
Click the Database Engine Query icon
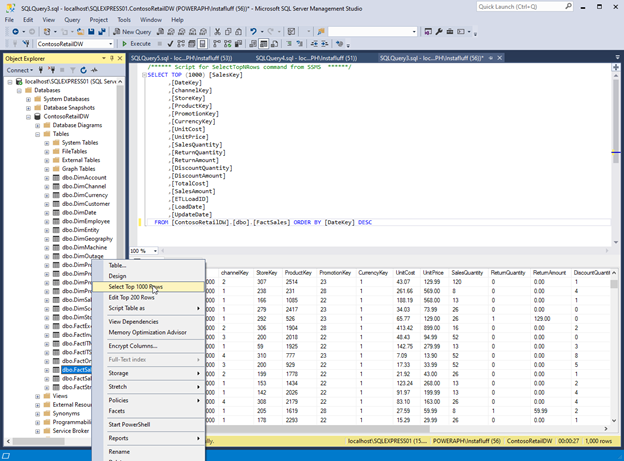pos(160,32)
